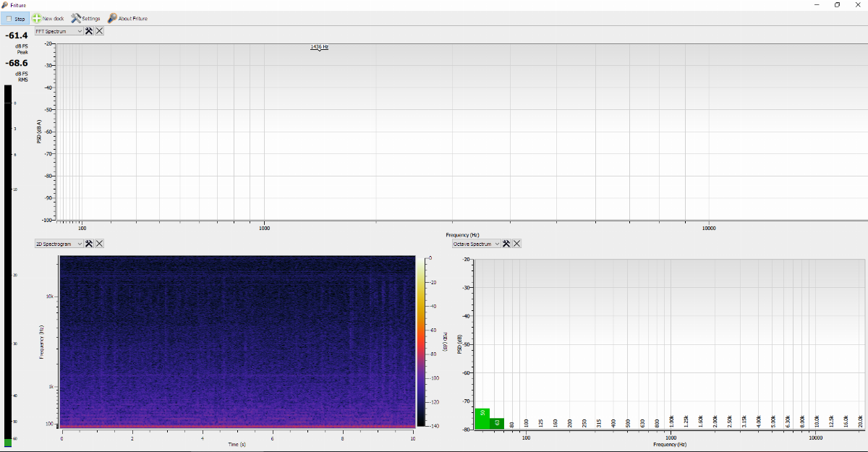Click the 50 Hz green octave bar
This screenshot has width=868, height=452.
click(x=482, y=419)
